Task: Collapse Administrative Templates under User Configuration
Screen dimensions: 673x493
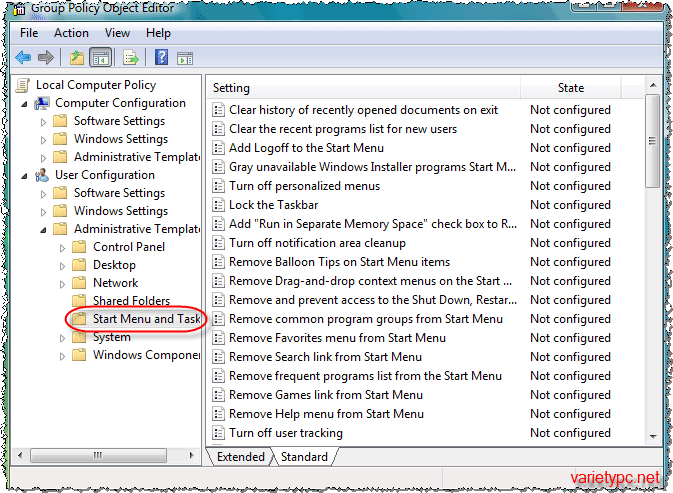Action: 43,230
